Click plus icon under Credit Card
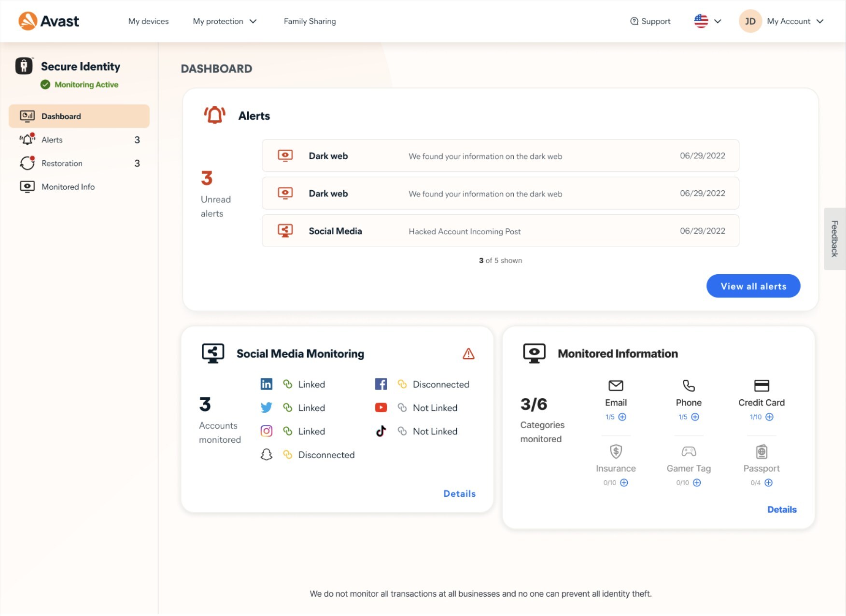Viewport: 846px width, 616px height. (x=769, y=417)
